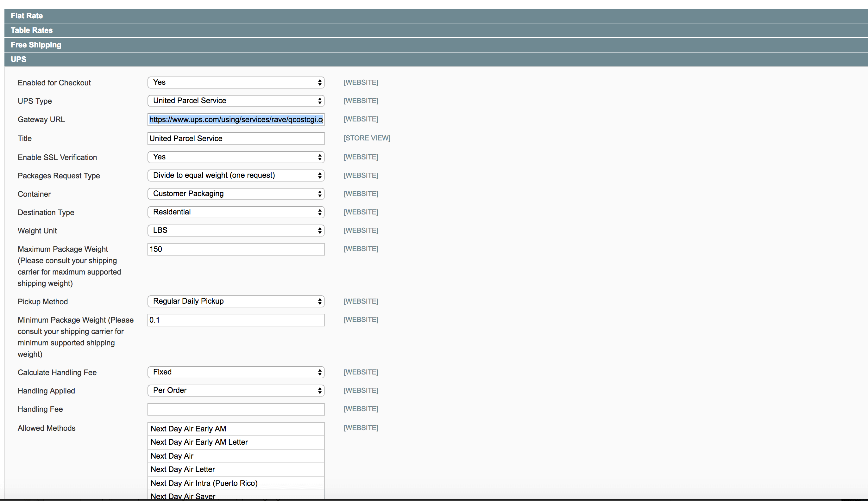The height and width of the screenshot is (501, 868).
Task: Open the Weight Unit dropdown
Action: click(x=236, y=231)
